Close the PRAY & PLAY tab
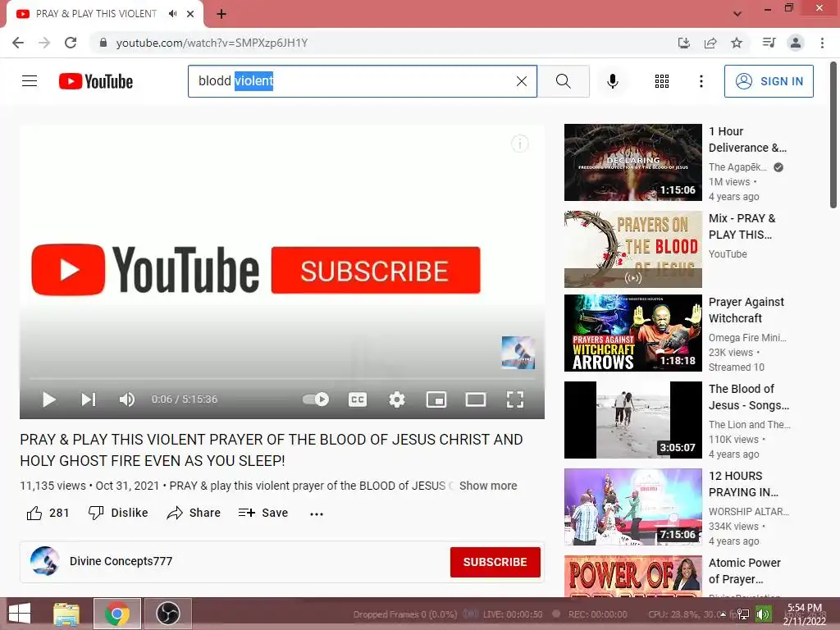This screenshot has height=630, width=840. point(190,14)
